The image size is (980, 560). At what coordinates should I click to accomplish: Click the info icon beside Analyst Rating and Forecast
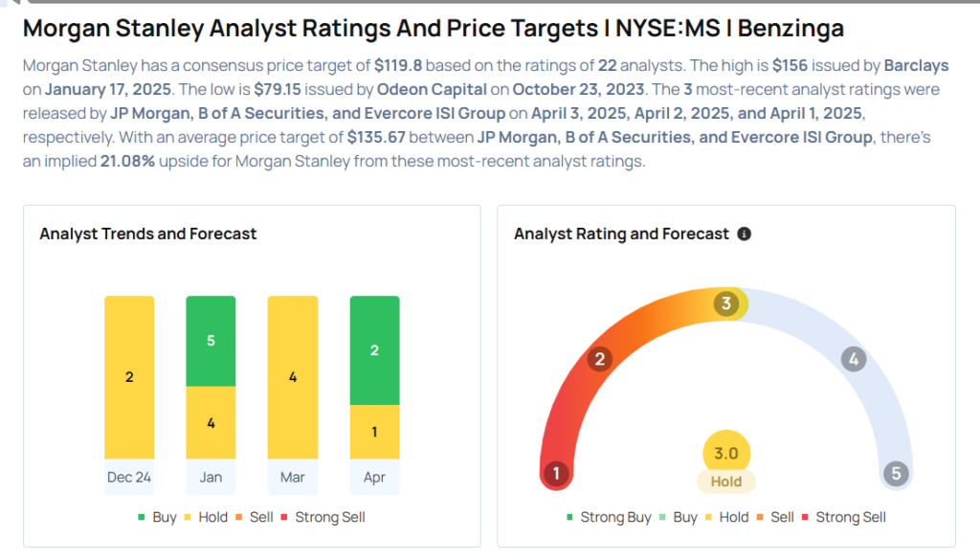745,234
